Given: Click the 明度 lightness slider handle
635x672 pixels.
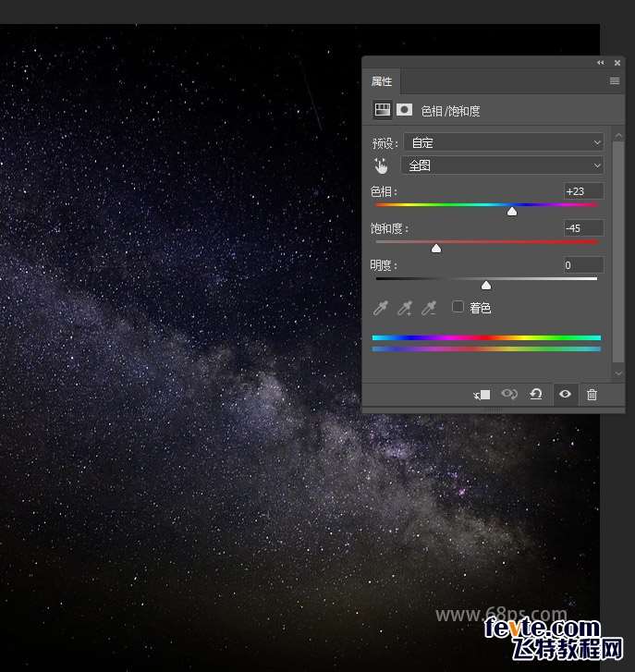Looking at the screenshot, I should (486, 285).
